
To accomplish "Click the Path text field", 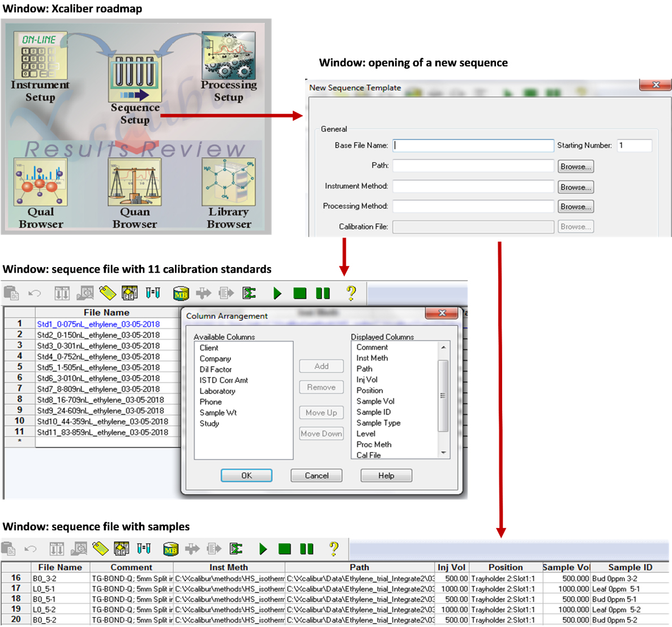I will pyautogui.click(x=474, y=166).
